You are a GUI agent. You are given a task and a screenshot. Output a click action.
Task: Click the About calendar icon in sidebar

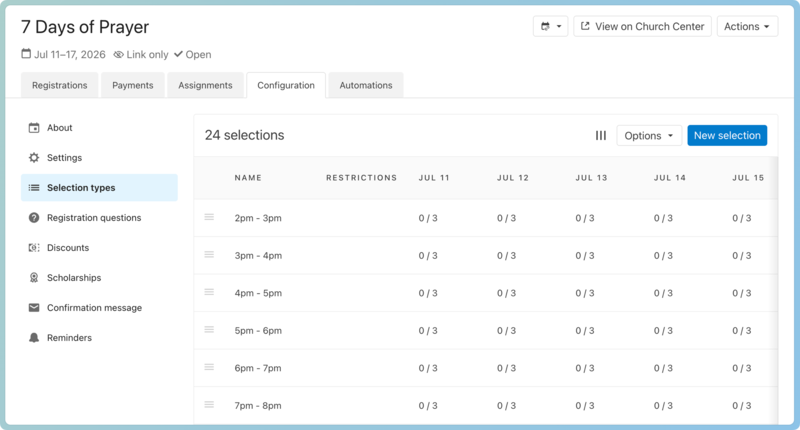tap(34, 128)
